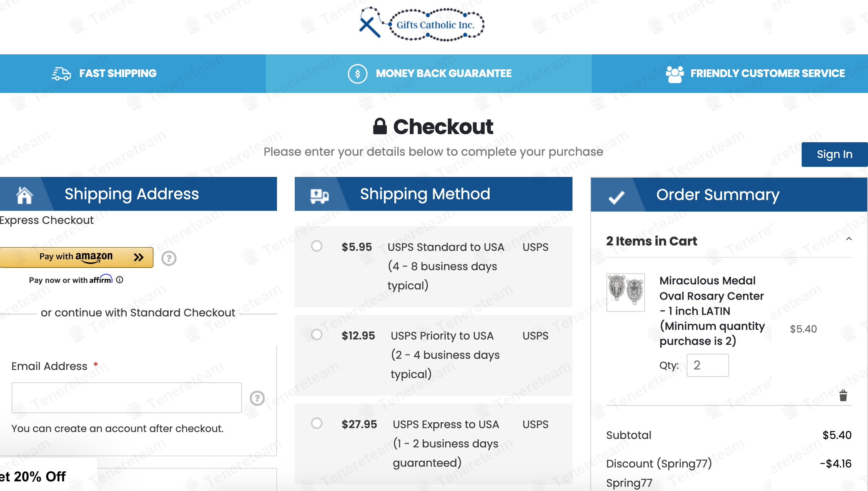Click Miraculous Medal Oval Rosary Center title
The image size is (868, 491).
712,311
